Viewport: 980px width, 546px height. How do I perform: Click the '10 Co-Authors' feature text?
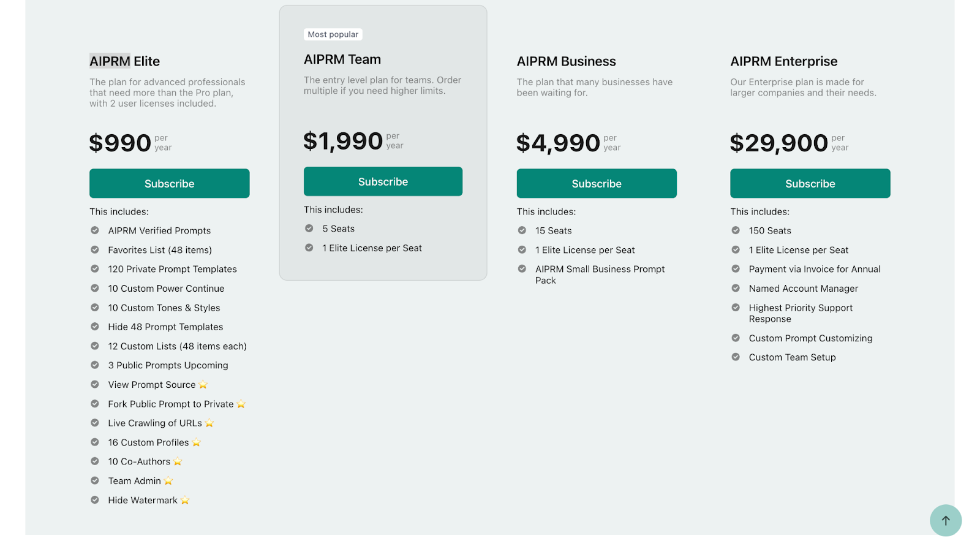pos(139,461)
